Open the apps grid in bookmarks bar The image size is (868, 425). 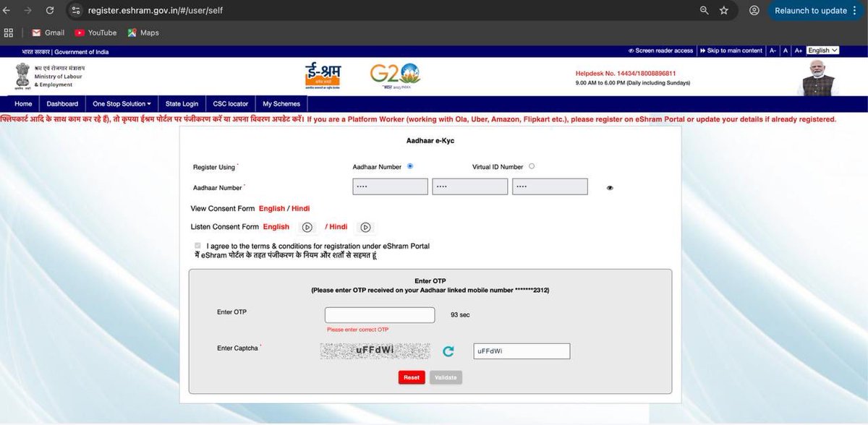click(9, 33)
